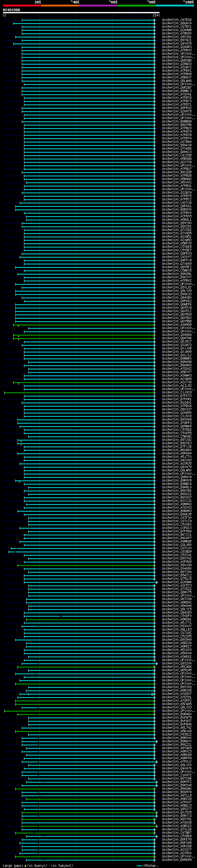Select hit UniRef100_O80337
Screen dimensions: 197x868
click(176, 410)
